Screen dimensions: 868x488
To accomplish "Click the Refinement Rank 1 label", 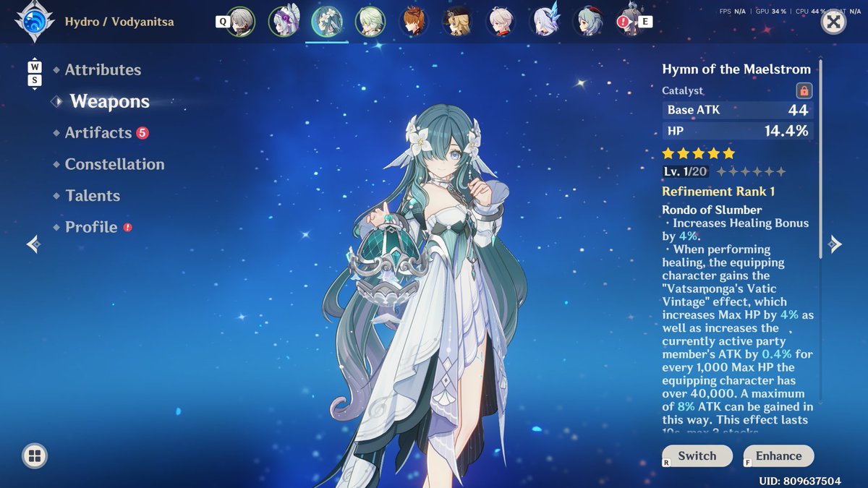I will pos(718,192).
